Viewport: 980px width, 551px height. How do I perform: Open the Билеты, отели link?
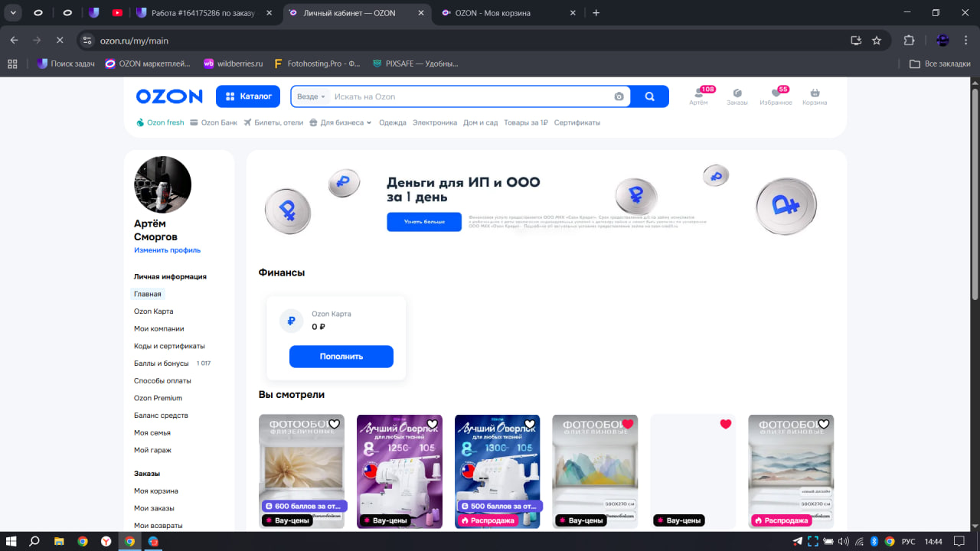pos(273,122)
